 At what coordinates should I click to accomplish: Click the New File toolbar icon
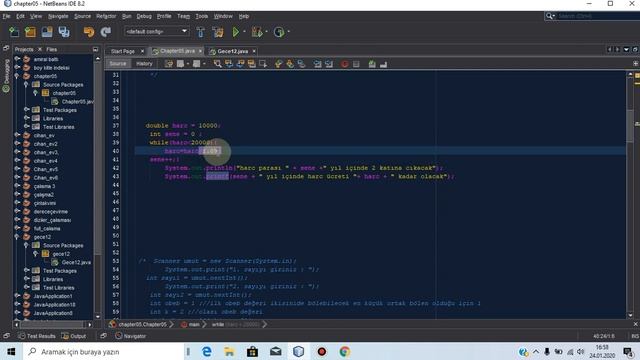tap(14, 32)
